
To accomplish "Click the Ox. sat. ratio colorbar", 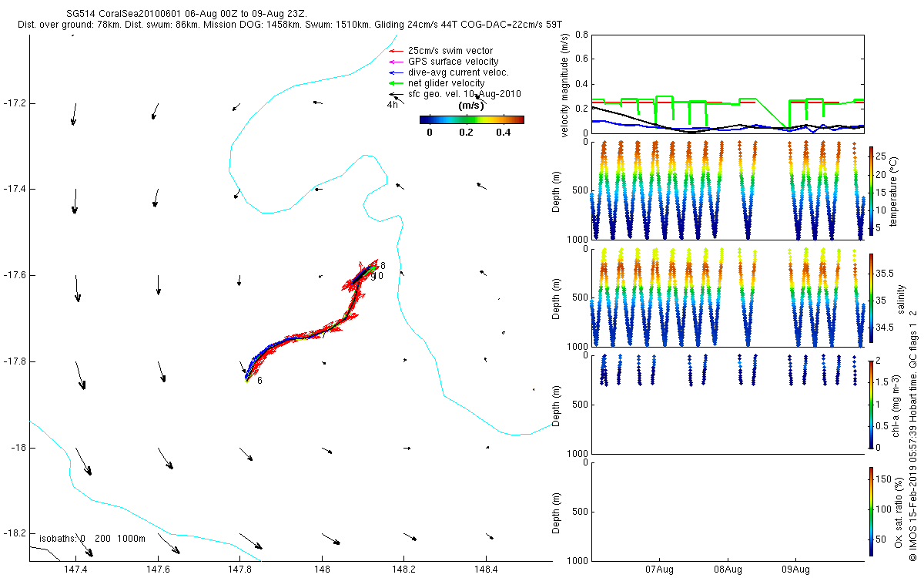I will click(x=871, y=511).
